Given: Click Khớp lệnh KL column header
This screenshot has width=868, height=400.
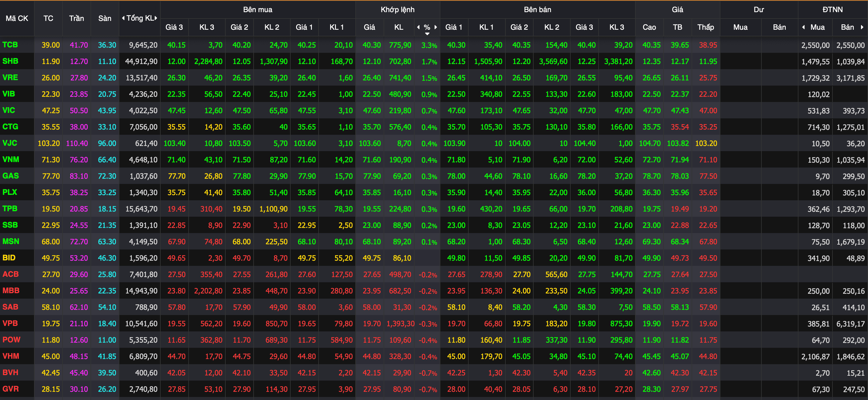Looking at the screenshot, I should tap(399, 27).
